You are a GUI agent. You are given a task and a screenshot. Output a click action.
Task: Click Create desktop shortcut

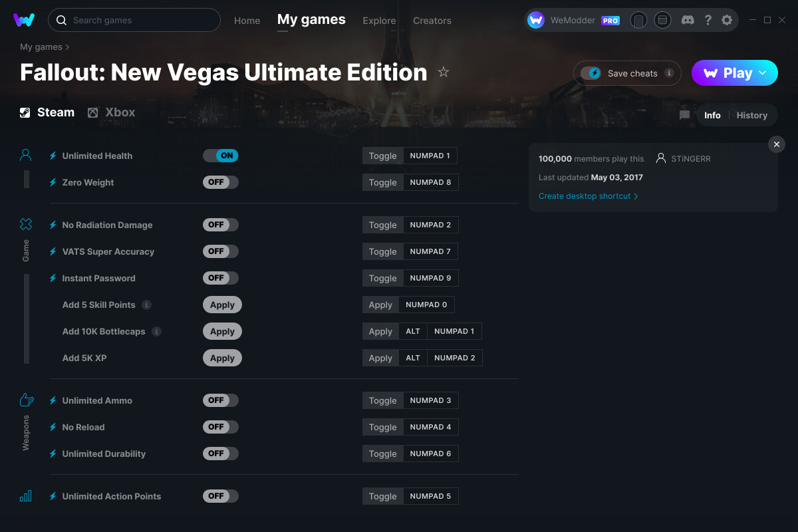[x=584, y=196]
